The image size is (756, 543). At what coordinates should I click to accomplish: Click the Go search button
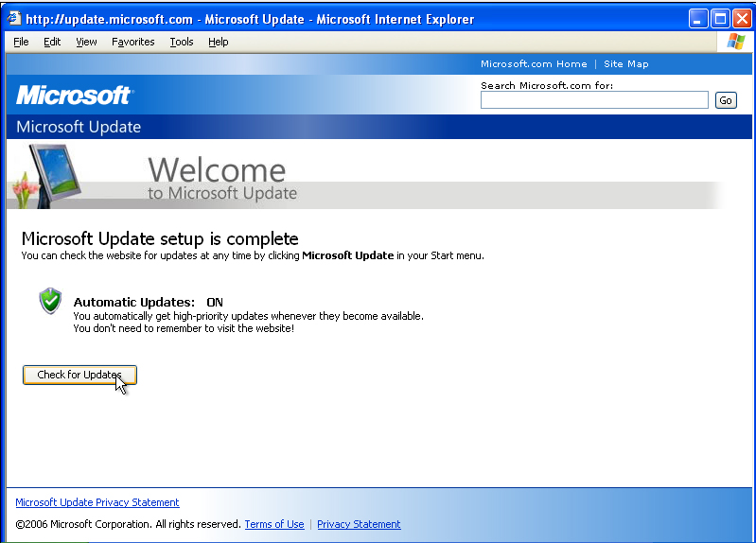point(726,100)
